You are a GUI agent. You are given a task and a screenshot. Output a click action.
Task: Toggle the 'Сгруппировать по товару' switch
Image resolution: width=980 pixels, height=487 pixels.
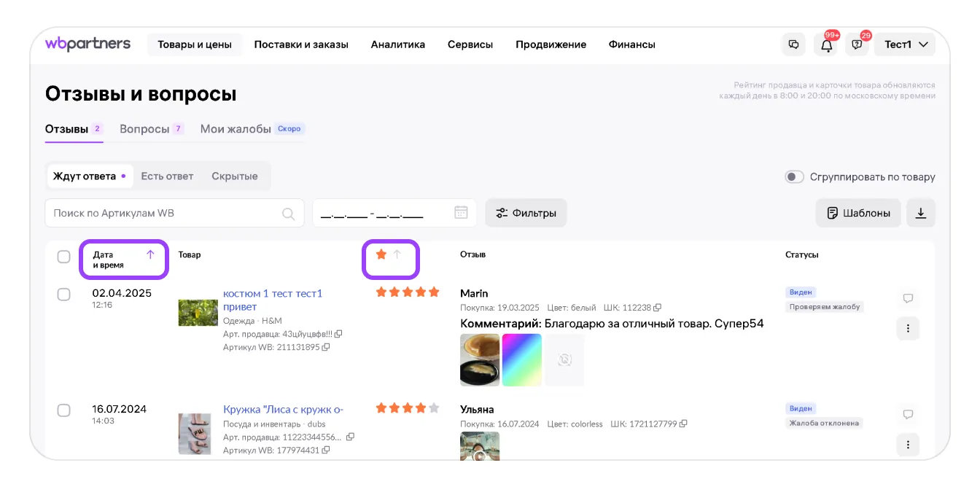(793, 177)
